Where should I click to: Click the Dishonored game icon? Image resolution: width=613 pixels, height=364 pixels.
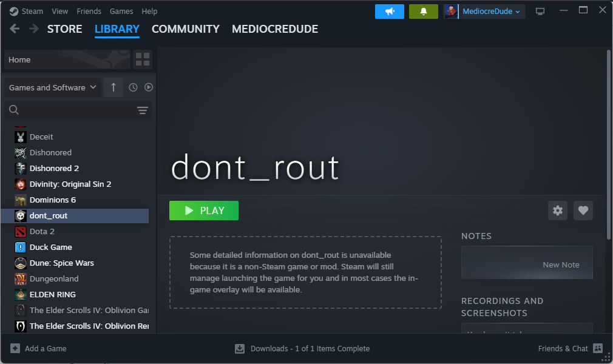click(x=20, y=152)
